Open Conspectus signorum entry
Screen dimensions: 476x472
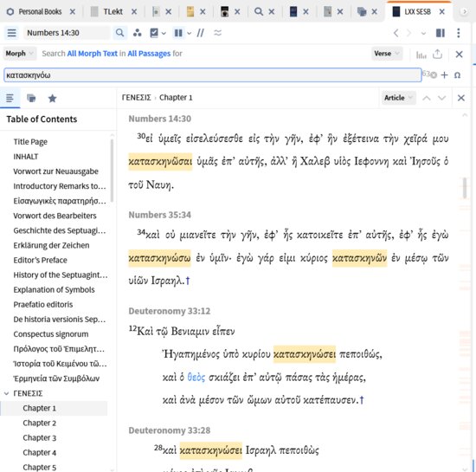coord(51,334)
